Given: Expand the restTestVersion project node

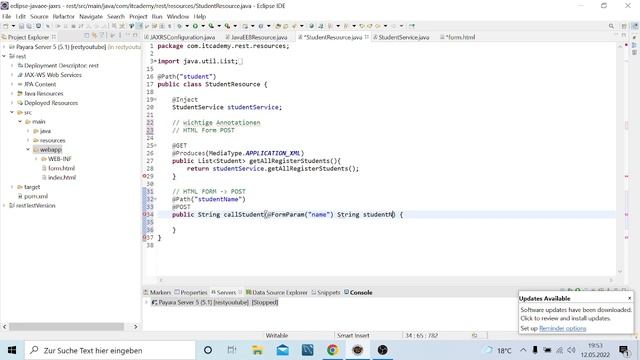Looking at the screenshot, I should (x=4, y=205).
